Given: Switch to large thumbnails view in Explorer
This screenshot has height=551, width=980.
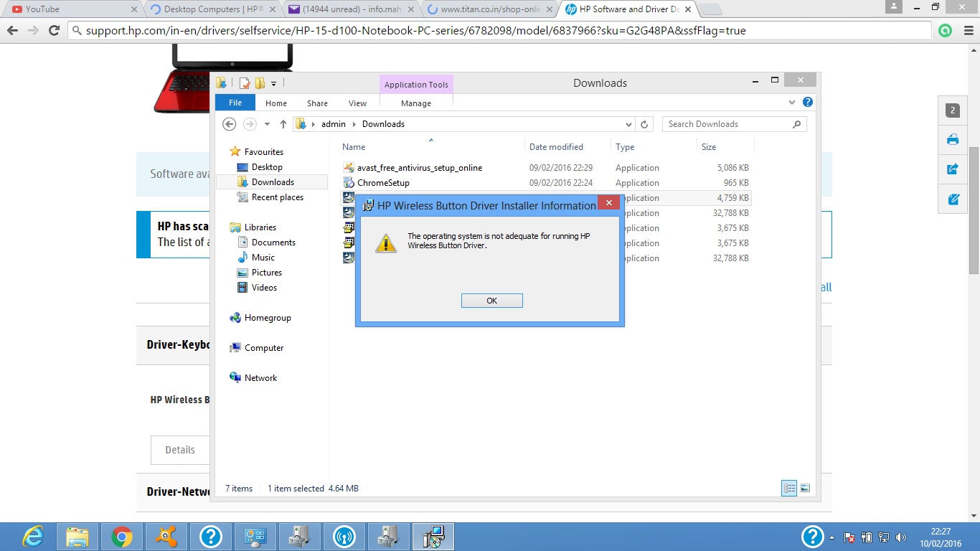Looking at the screenshot, I should coord(805,488).
